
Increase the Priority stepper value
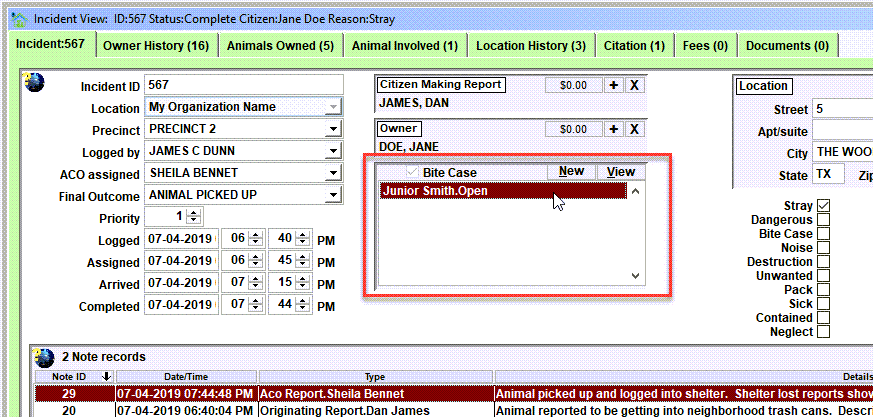(193, 214)
